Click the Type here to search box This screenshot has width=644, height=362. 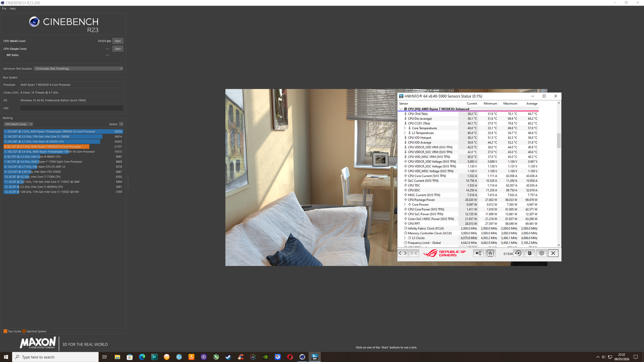click(55, 357)
